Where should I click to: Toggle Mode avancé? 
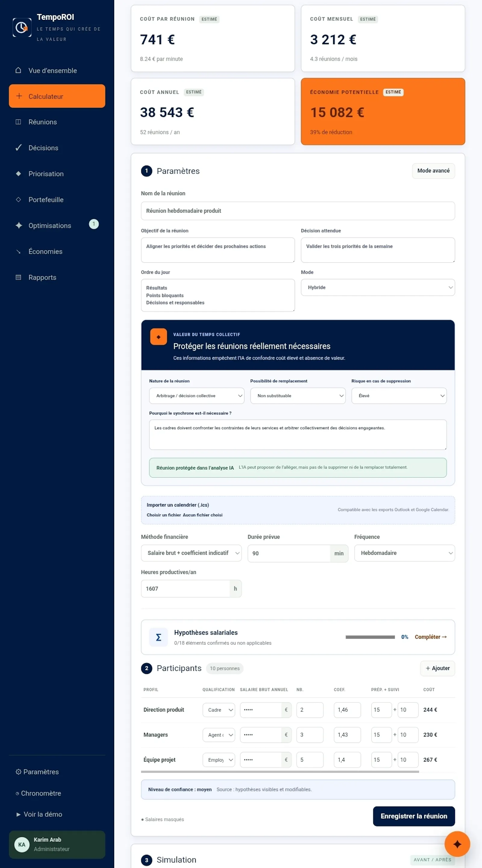pyautogui.click(x=433, y=171)
